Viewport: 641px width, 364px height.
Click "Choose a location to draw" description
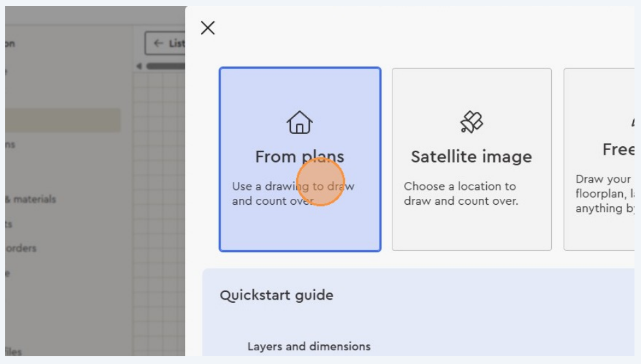pos(460,187)
